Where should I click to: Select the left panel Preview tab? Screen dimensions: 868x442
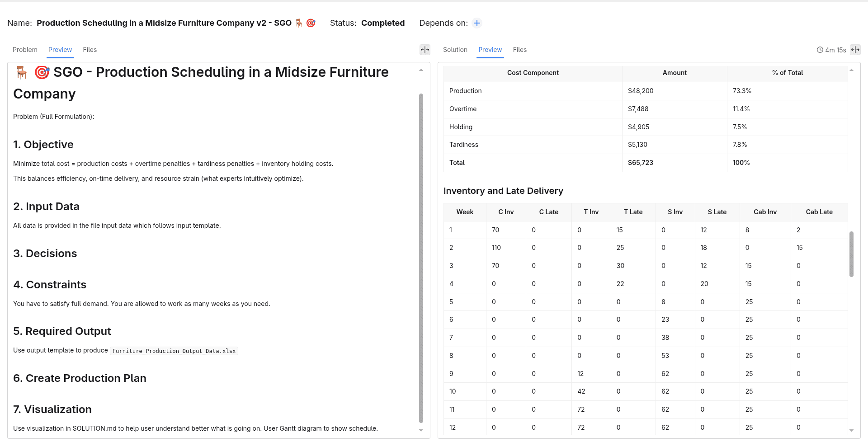(x=60, y=50)
